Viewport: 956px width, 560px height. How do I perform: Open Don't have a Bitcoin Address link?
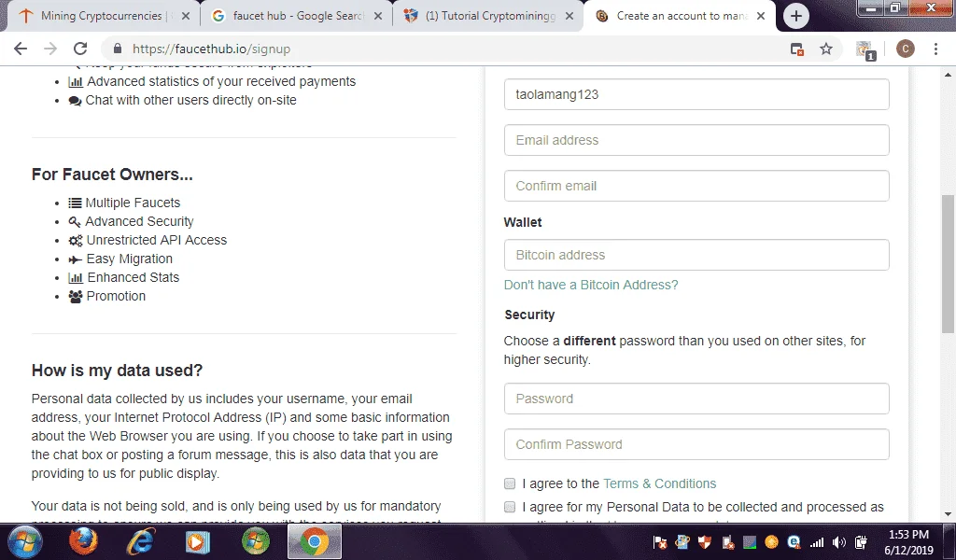(591, 285)
